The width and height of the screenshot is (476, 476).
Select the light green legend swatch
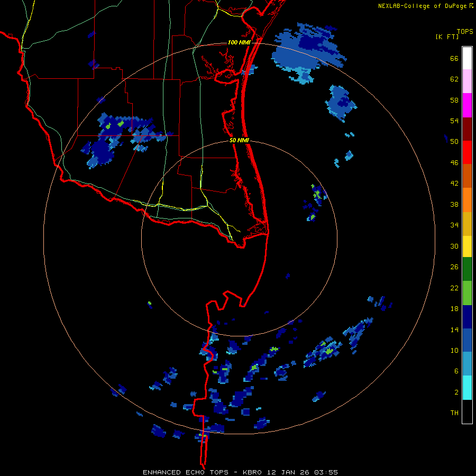coord(467,293)
